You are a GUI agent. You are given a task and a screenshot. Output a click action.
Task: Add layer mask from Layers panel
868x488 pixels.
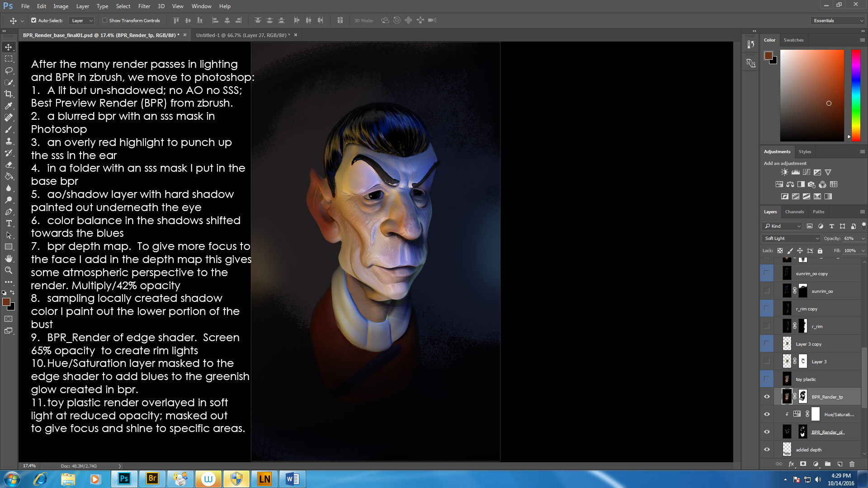coord(803,464)
